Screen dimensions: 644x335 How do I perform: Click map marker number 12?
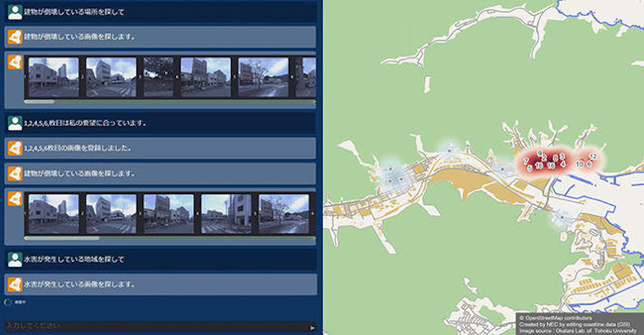tap(593, 157)
